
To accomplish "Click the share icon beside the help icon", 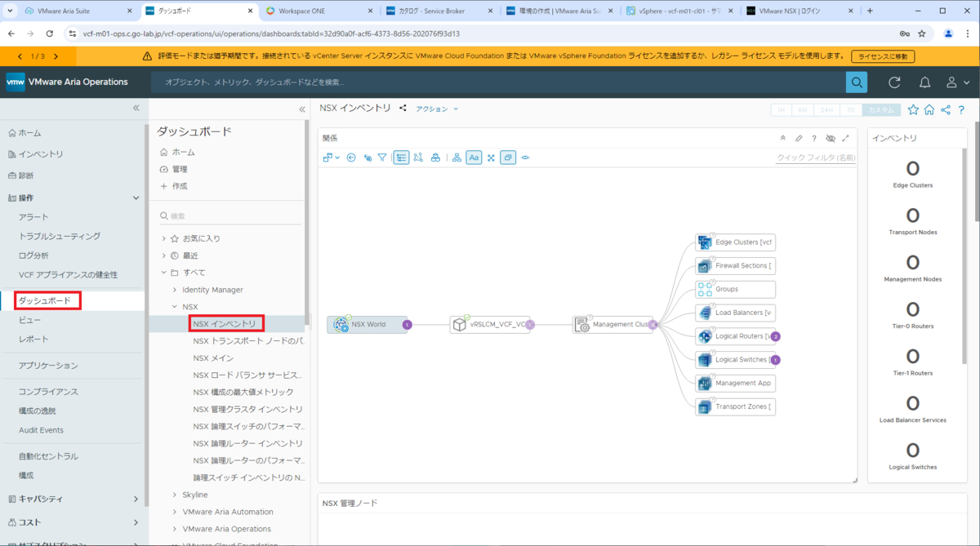I will click(x=946, y=109).
